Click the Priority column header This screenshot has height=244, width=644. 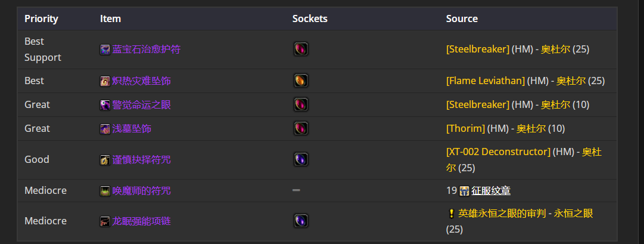pos(42,18)
